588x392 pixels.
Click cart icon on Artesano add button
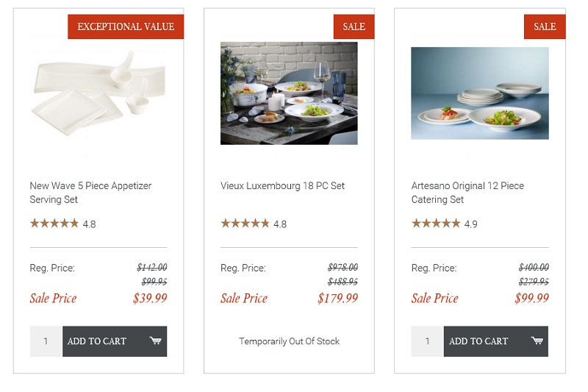pos(537,341)
